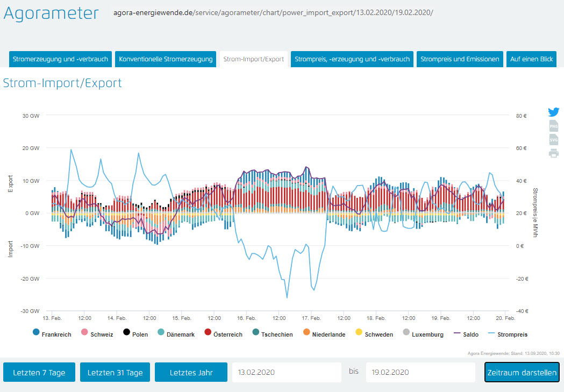Toggle the Österreich legend entry
This screenshot has height=392, width=564.
tap(223, 334)
